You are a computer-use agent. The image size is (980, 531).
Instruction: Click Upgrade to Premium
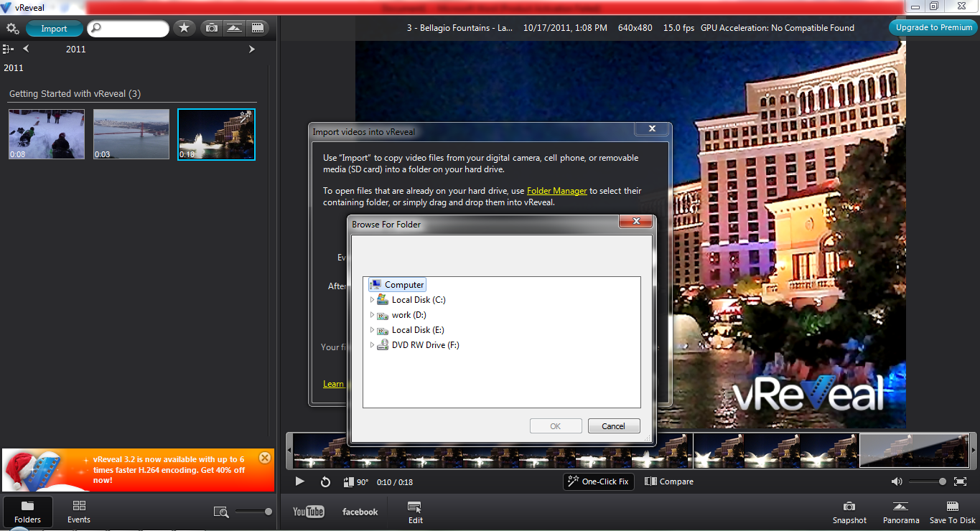tap(934, 27)
